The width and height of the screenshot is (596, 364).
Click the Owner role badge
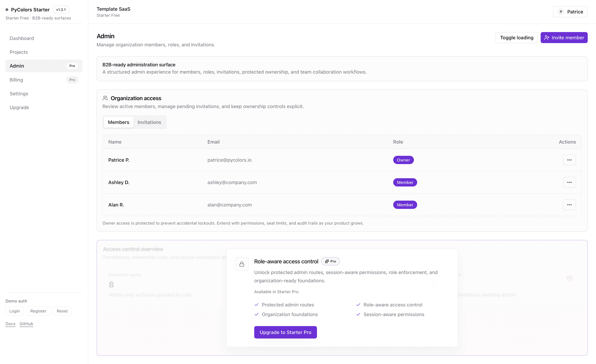pos(403,160)
